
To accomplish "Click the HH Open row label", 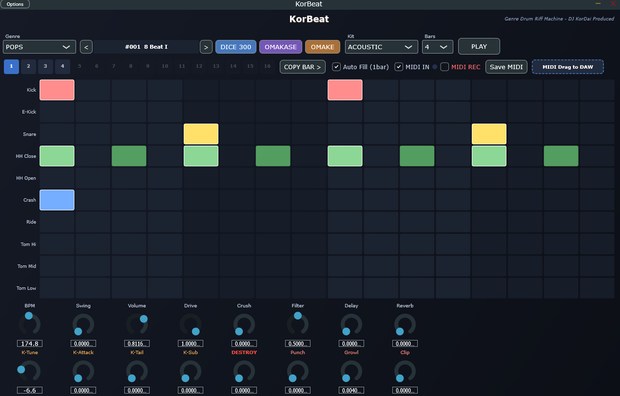I will [x=26, y=178].
